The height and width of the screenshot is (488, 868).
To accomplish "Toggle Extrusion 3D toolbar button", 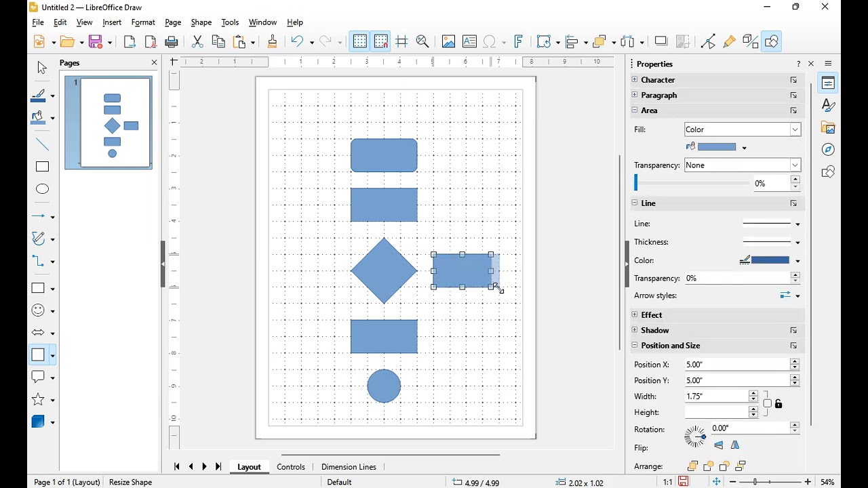I will [x=751, y=42].
